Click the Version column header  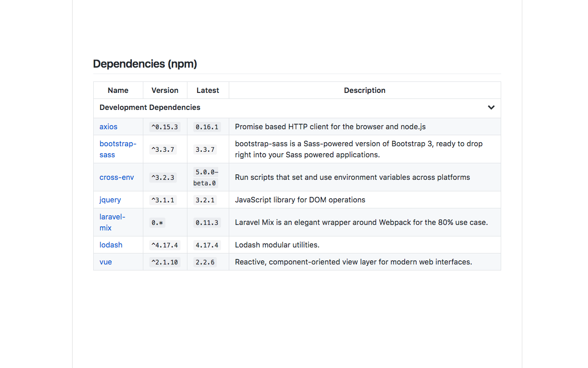click(165, 90)
